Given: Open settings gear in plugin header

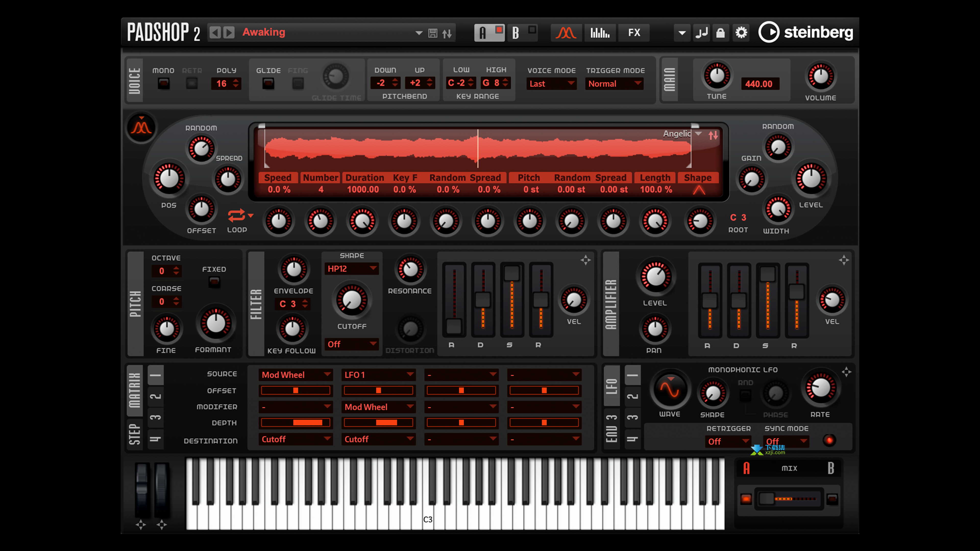Looking at the screenshot, I should [x=741, y=33].
